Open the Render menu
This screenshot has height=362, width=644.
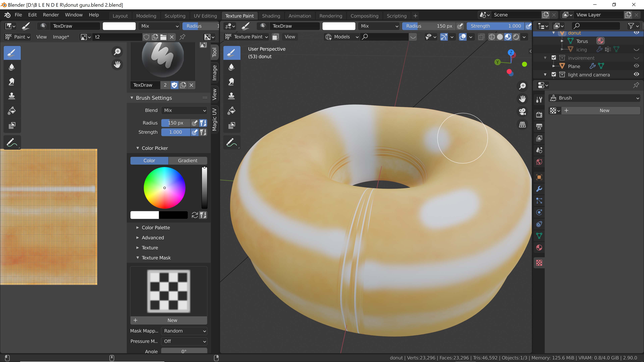(x=51, y=15)
